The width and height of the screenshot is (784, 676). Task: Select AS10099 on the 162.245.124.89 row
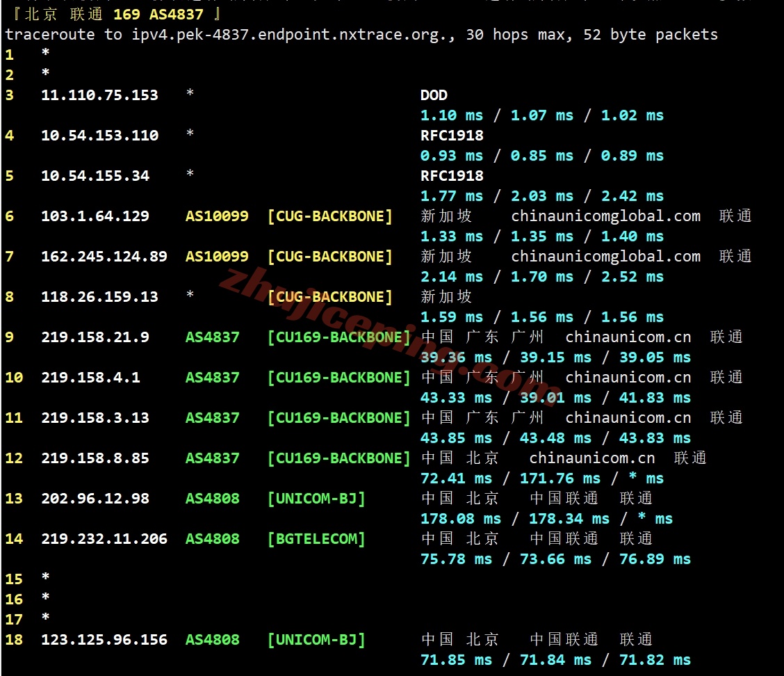pos(217,257)
